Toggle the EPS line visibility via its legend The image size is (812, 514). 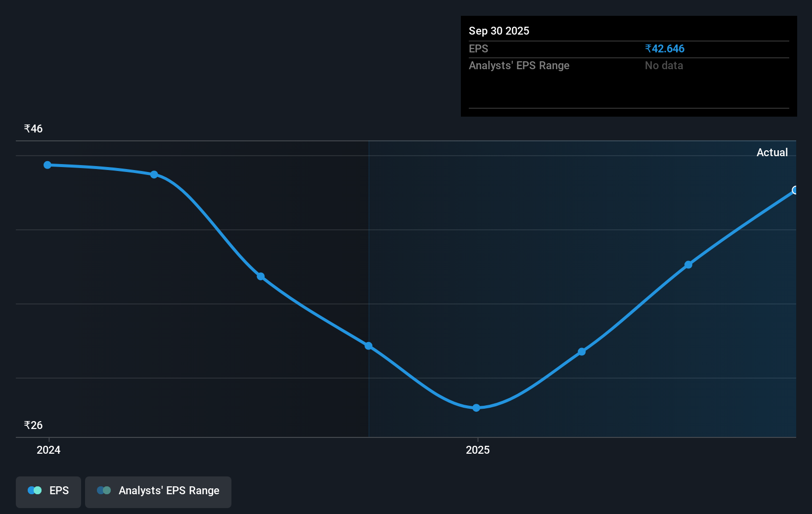(48, 491)
